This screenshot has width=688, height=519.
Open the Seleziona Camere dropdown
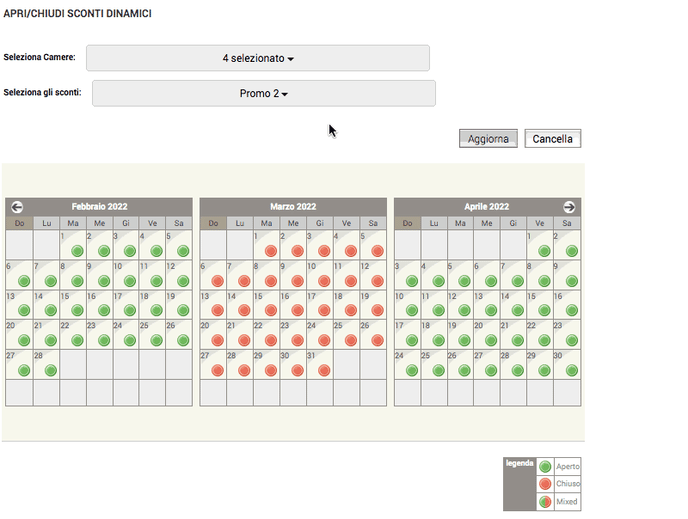coord(258,59)
